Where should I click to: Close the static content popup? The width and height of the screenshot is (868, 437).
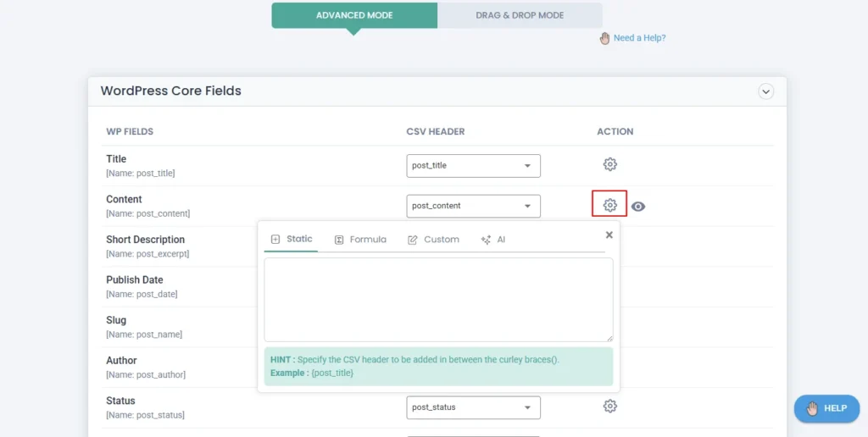(609, 235)
